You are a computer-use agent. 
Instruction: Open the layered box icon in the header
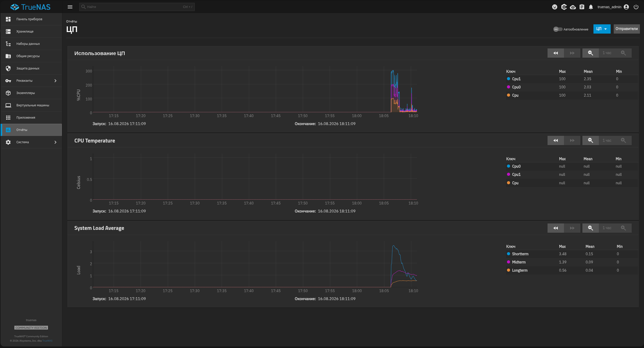(564, 7)
